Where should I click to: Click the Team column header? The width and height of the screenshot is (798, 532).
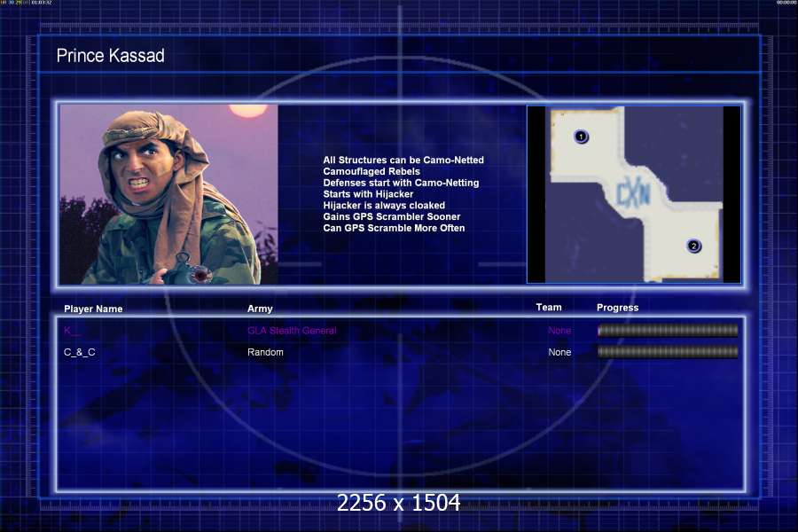coord(549,307)
